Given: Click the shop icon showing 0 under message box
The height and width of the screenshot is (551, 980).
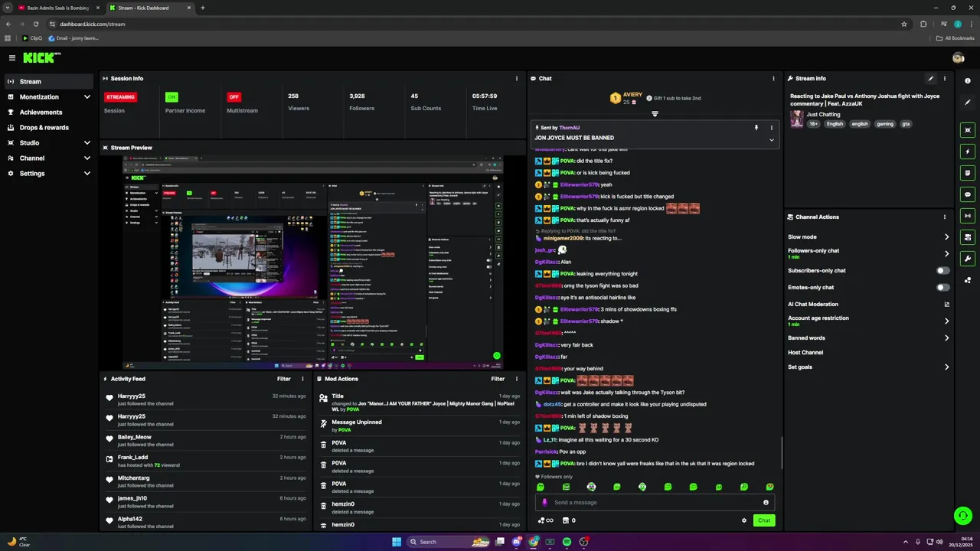Looking at the screenshot, I should tap(569, 520).
